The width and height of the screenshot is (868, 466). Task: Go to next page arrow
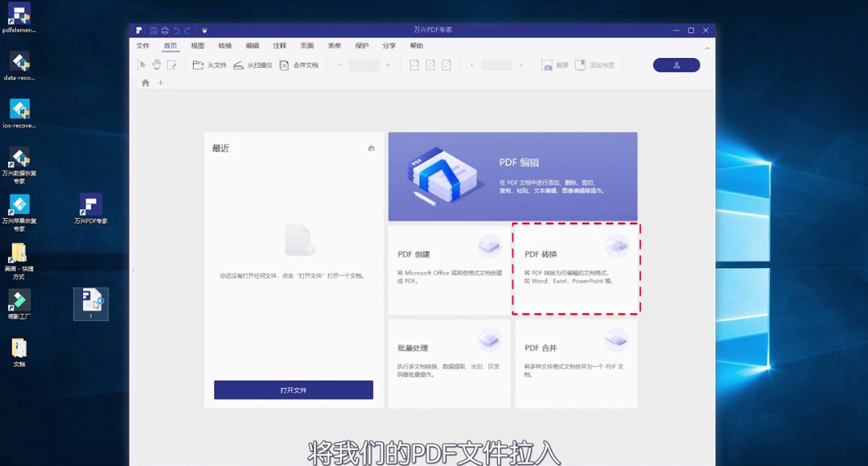coord(520,65)
